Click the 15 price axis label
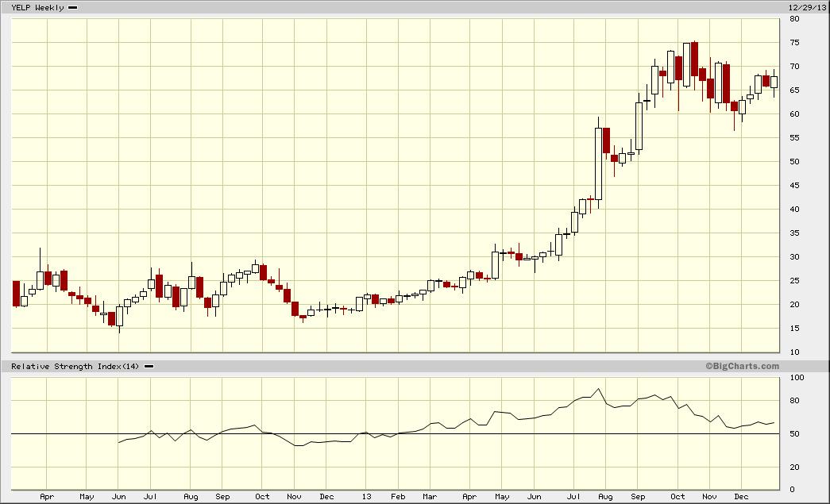Image resolution: width=830 pixels, height=504 pixels. coord(794,328)
